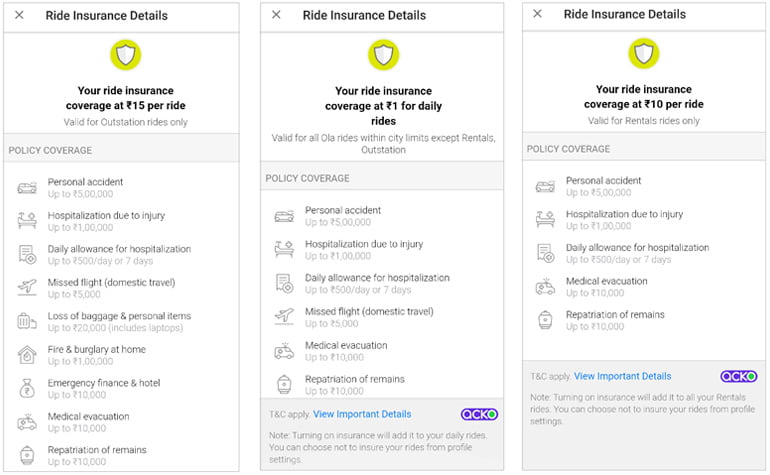Click Personal accident car icon in daily rides panel
770x475 pixels.
[x=284, y=216]
